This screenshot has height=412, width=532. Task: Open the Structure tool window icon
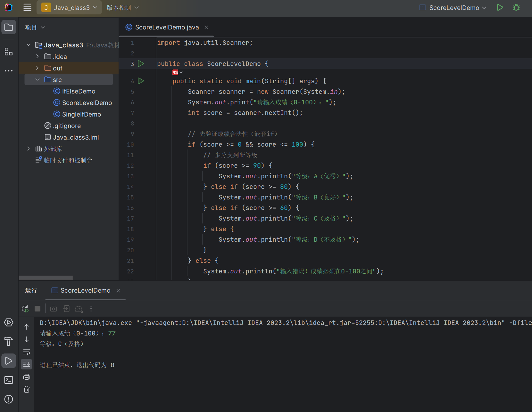9,52
